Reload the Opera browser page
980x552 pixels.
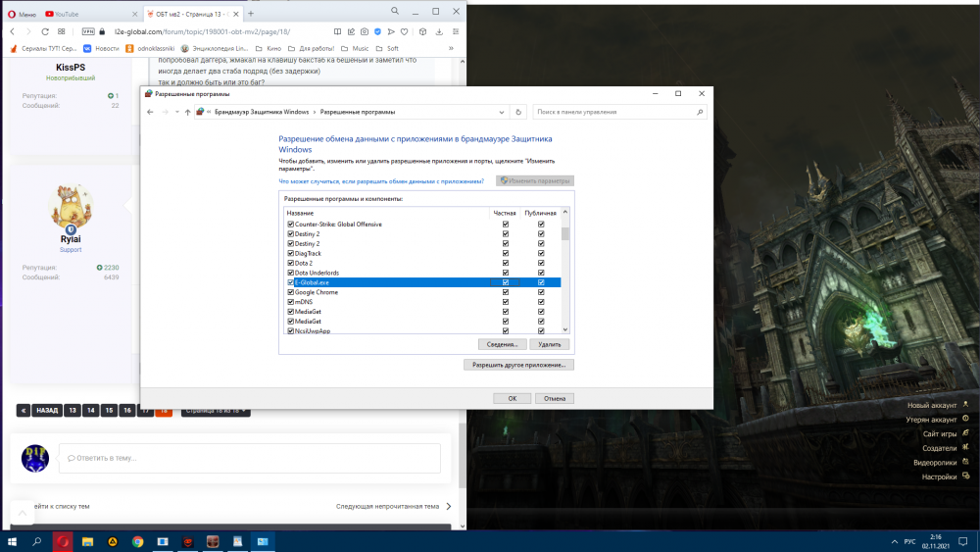coord(44,31)
